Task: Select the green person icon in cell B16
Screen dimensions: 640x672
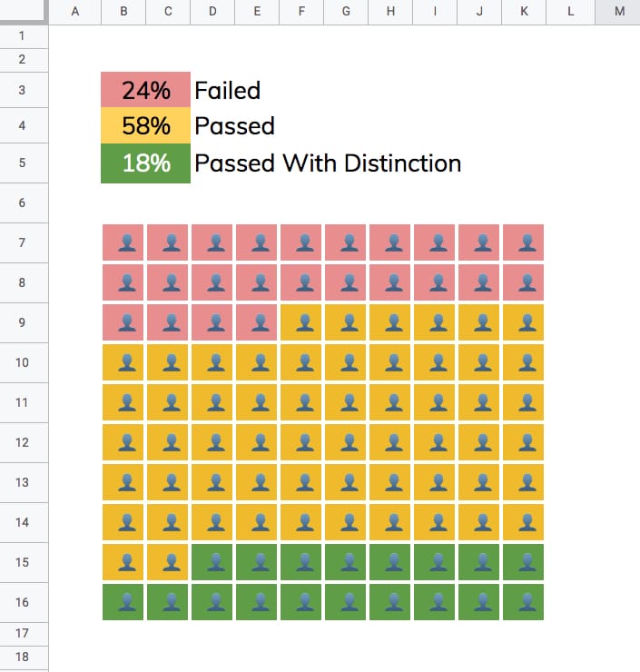Action: point(123,602)
